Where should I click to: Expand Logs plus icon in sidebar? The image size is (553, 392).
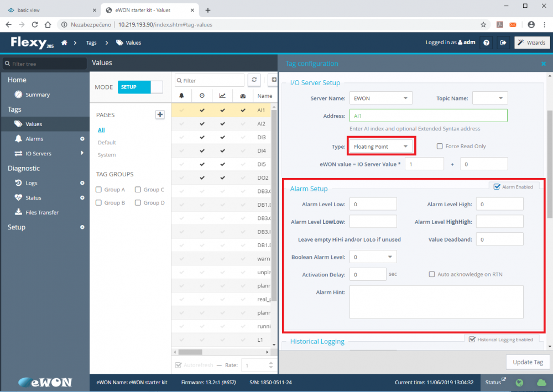point(82,183)
